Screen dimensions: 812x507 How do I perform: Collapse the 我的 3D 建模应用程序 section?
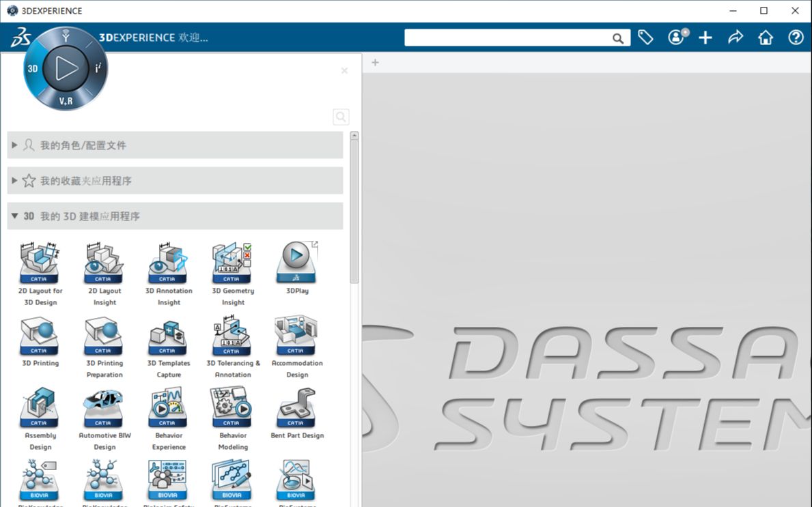click(x=175, y=216)
